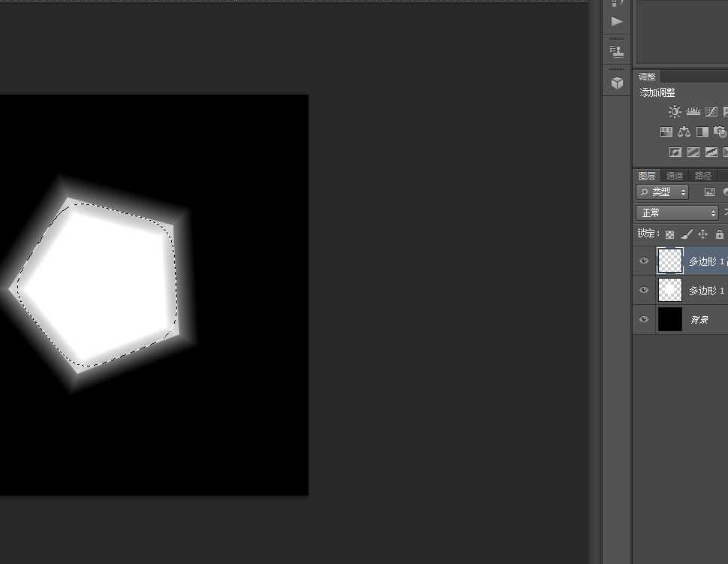The width and height of the screenshot is (728, 564).
Task: Add an Invert adjustment layer
Action: coord(675,152)
